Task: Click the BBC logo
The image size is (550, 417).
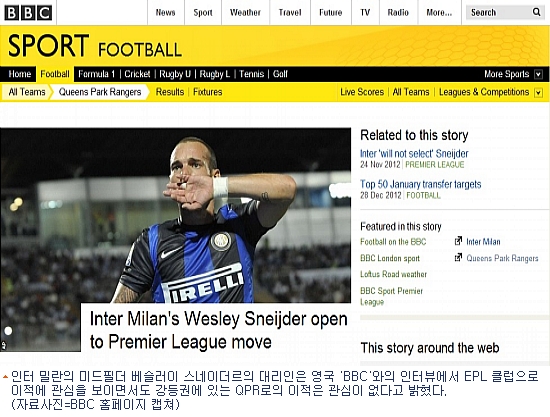Action: pyautogui.click(x=28, y=13)
